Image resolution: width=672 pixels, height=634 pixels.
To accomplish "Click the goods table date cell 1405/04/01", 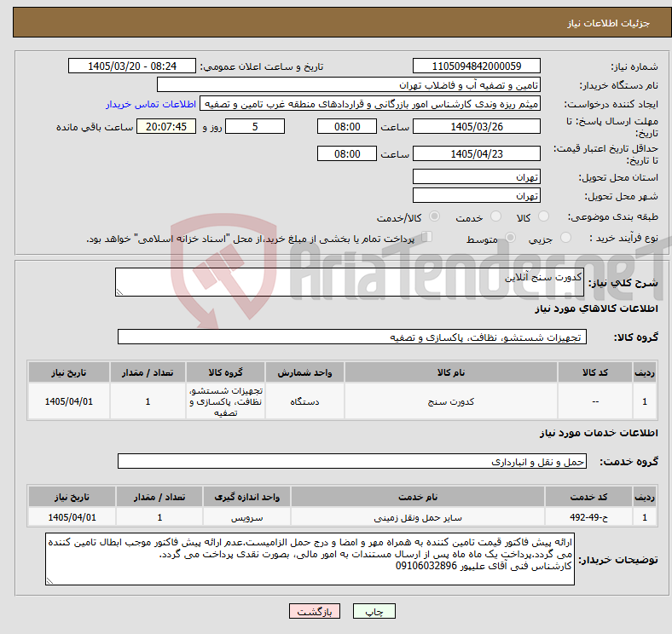I will pos(69,401).
